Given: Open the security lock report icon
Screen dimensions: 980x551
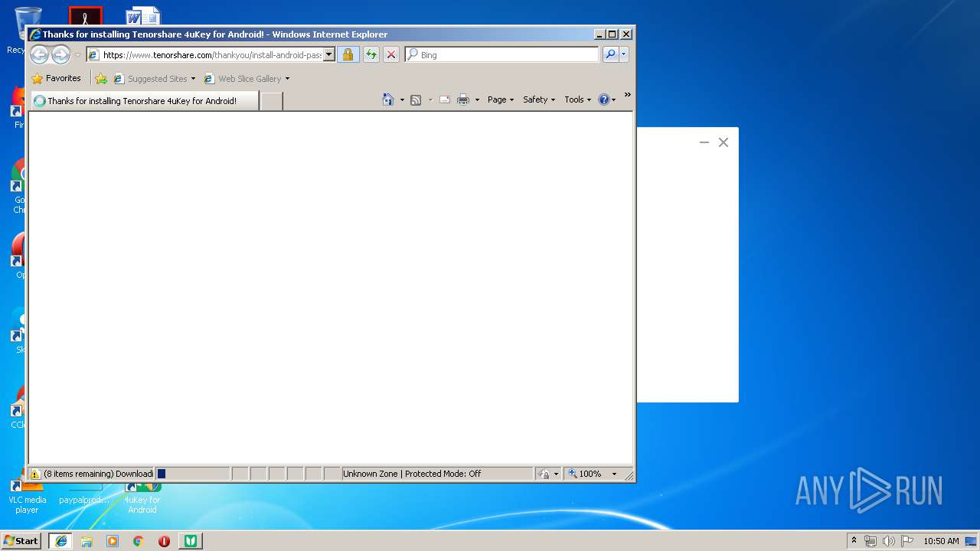Looking at the screenshot, I should pyautogui.click(x=348, y=54).
